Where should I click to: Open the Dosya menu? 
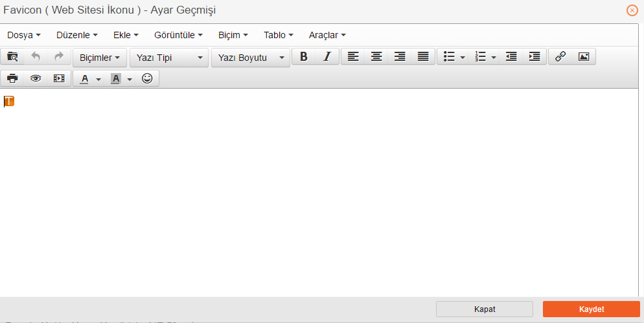click(x=24, y=35)
